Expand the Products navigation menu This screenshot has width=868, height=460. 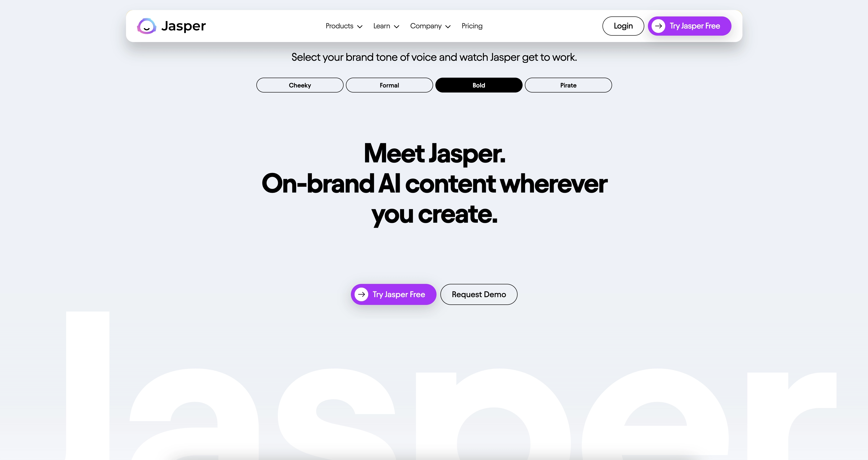point(343,26)
